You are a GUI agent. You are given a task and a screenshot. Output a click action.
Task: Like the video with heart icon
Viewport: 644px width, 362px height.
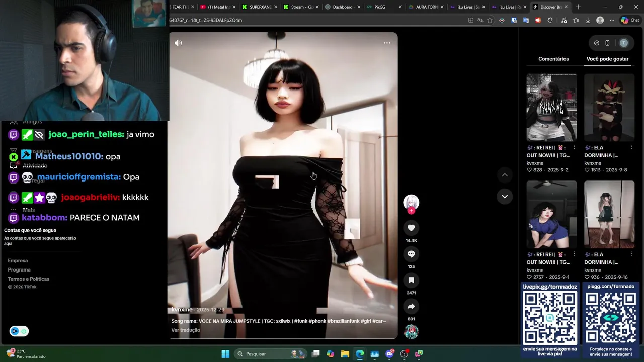411,228
